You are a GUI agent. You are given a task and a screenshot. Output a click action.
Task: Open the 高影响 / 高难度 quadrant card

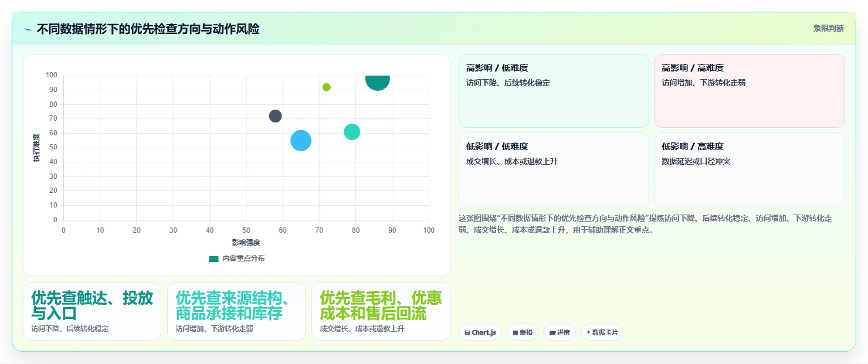tap(750, 91)
